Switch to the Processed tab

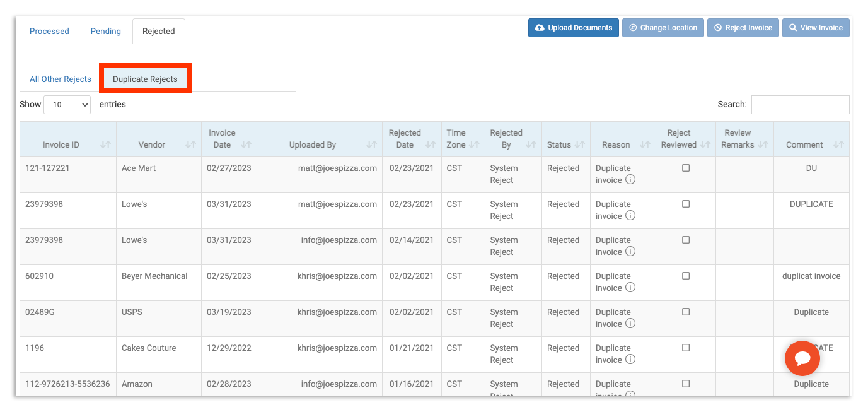(49, 31)
